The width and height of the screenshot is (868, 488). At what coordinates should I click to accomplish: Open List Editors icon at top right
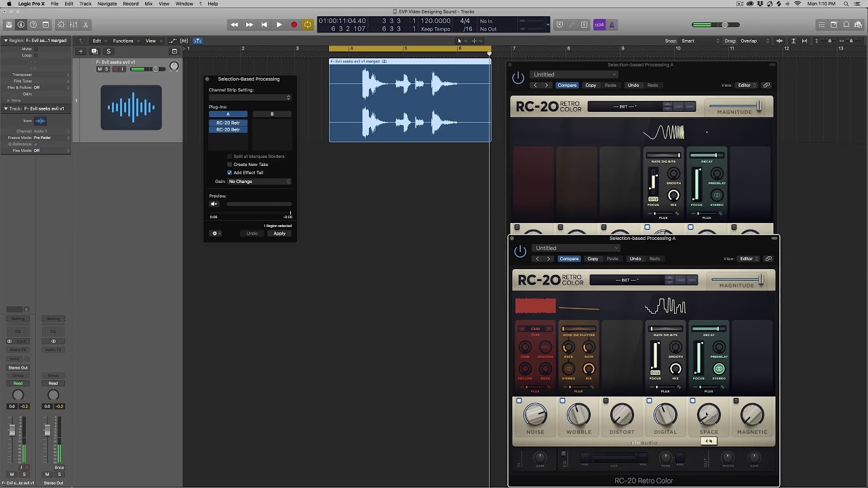click(x=821, y=25)
